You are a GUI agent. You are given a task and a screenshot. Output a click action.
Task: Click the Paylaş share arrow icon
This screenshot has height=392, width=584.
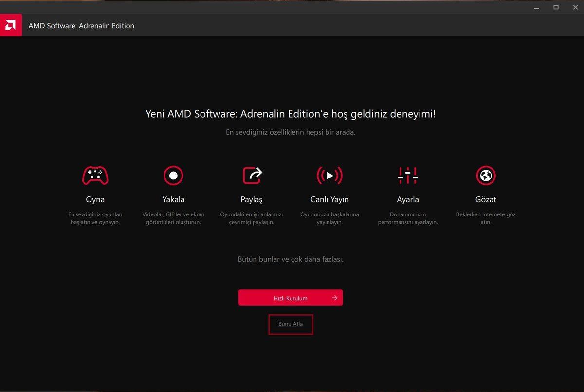click(x=252, y=176)
